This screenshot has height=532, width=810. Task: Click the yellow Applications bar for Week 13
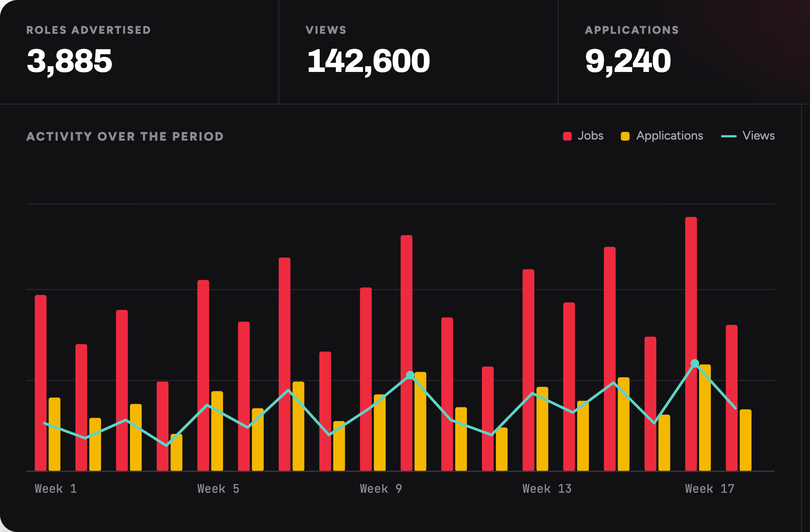[542, 429]
